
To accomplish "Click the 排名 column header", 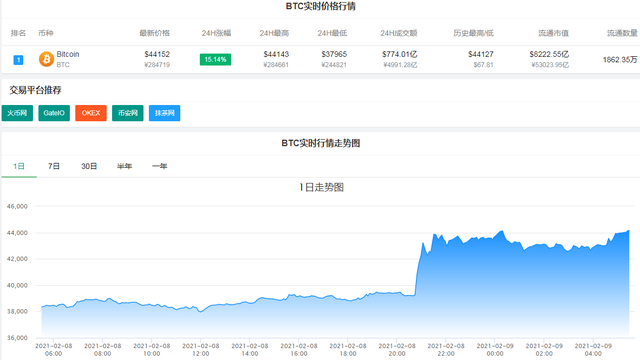I will pos(18,33).
